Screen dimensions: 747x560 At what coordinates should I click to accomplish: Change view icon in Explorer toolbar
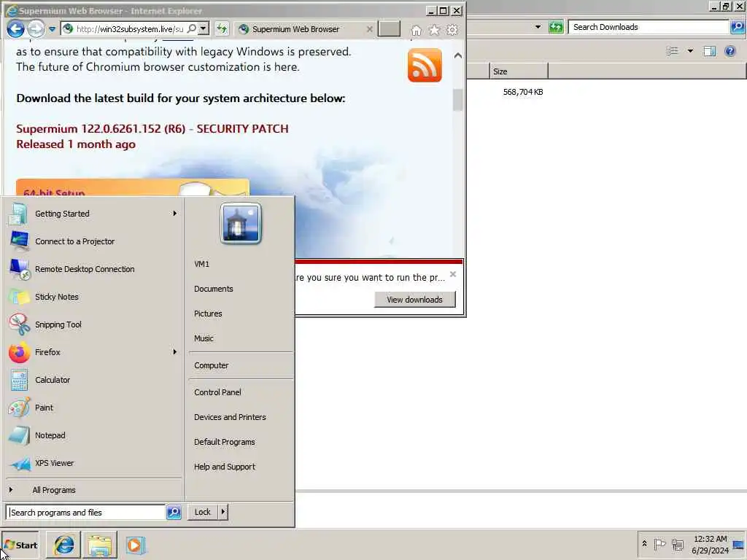(672, 51)
